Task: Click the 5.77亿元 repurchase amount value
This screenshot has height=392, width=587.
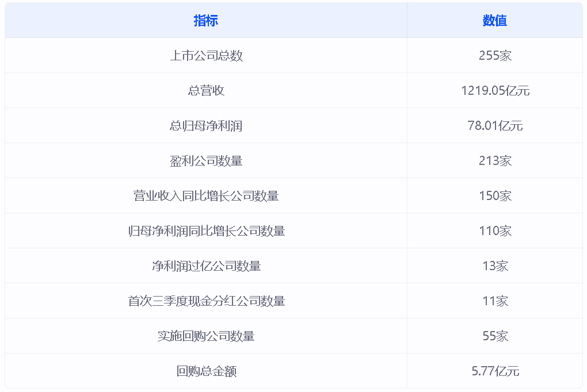Action: [495, 371]
